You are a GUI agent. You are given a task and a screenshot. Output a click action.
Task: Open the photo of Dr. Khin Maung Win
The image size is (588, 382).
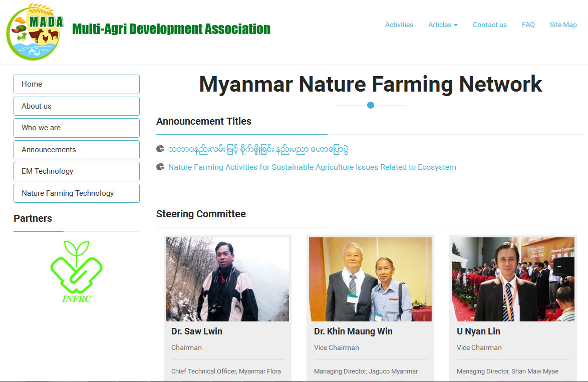[370, 279]
